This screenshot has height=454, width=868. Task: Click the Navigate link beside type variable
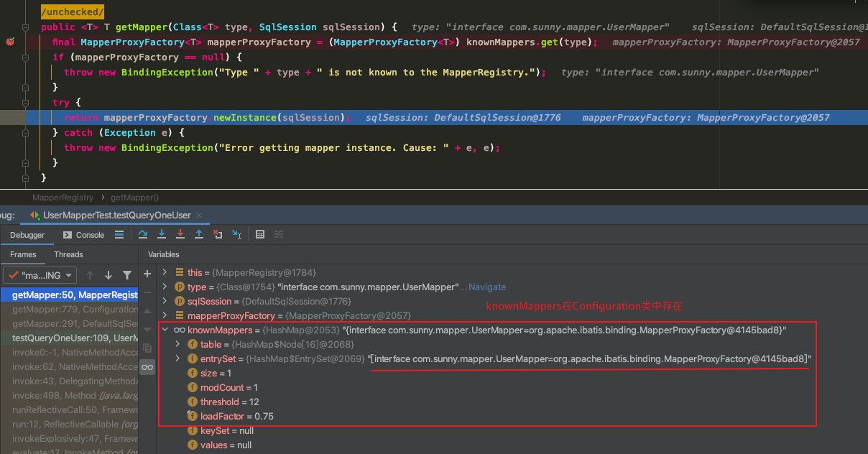click(x=487, y=287)
